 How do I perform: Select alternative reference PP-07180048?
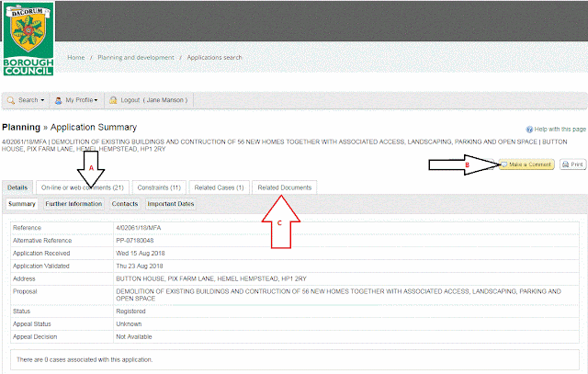[x=135, y=241]
